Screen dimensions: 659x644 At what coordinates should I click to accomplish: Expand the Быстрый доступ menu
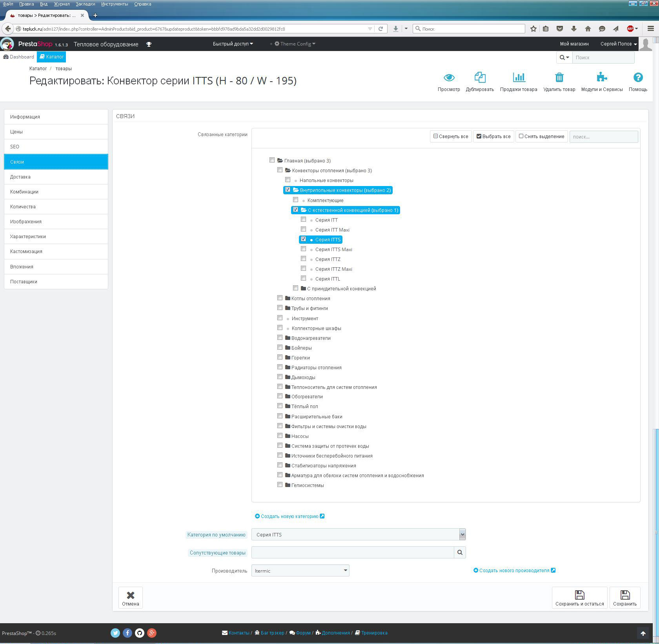click(233, 44)
